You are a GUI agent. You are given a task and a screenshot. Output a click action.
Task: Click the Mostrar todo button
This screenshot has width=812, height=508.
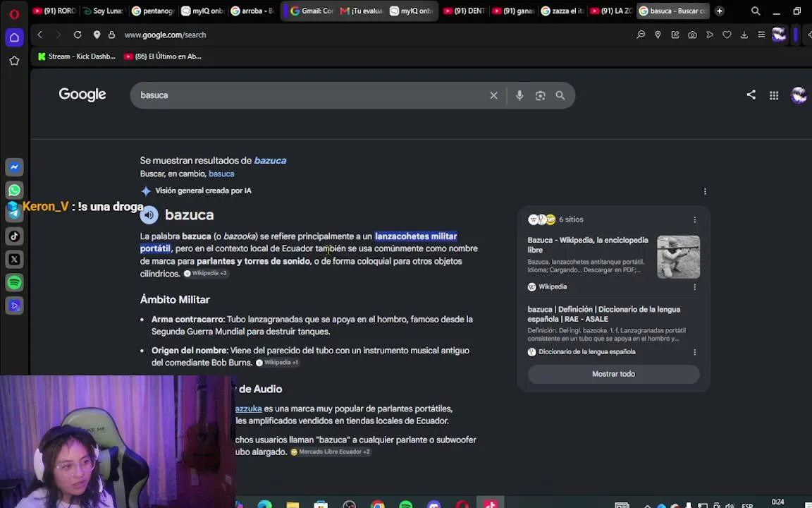614,374
